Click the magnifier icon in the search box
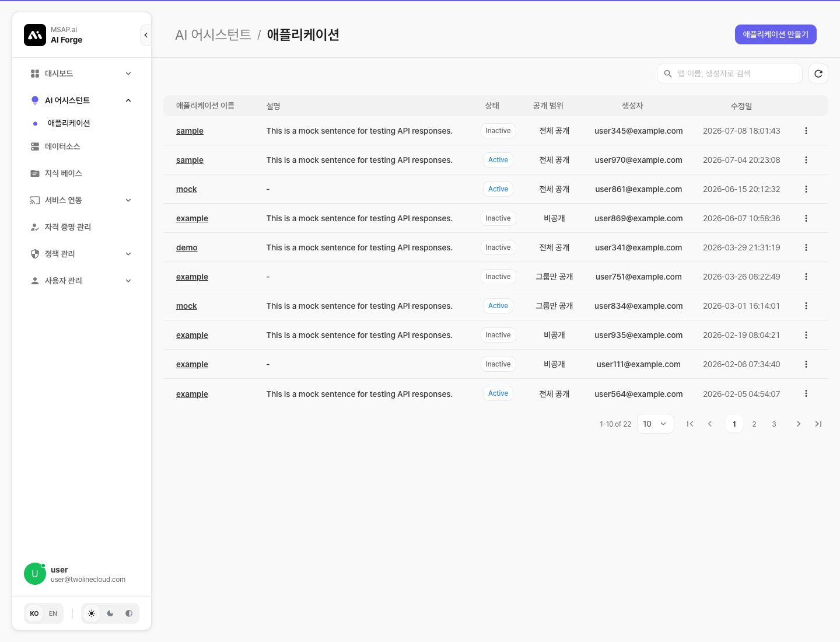This screenshot has height=642, width=840. (668, 74)
